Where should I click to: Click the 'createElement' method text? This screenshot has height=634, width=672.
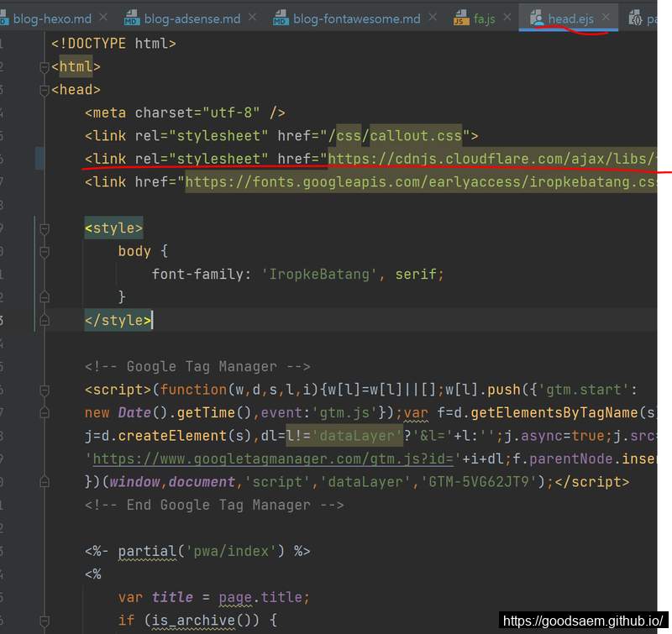172,436
